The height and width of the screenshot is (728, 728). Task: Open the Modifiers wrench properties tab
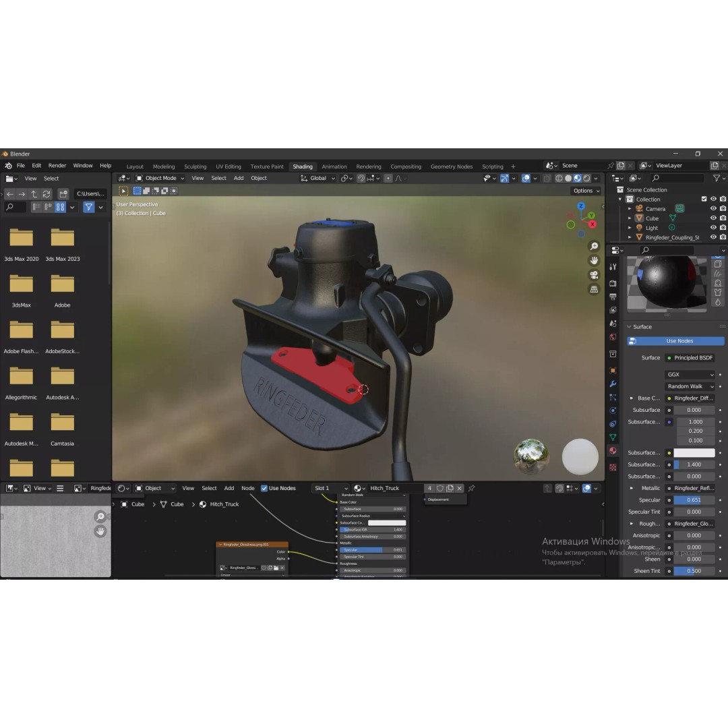(613, 384)
